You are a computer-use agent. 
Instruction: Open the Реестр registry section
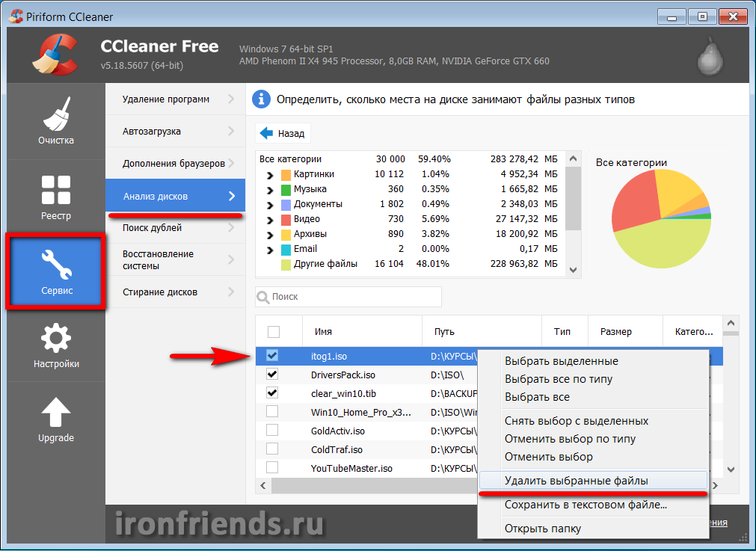point(56,196)
